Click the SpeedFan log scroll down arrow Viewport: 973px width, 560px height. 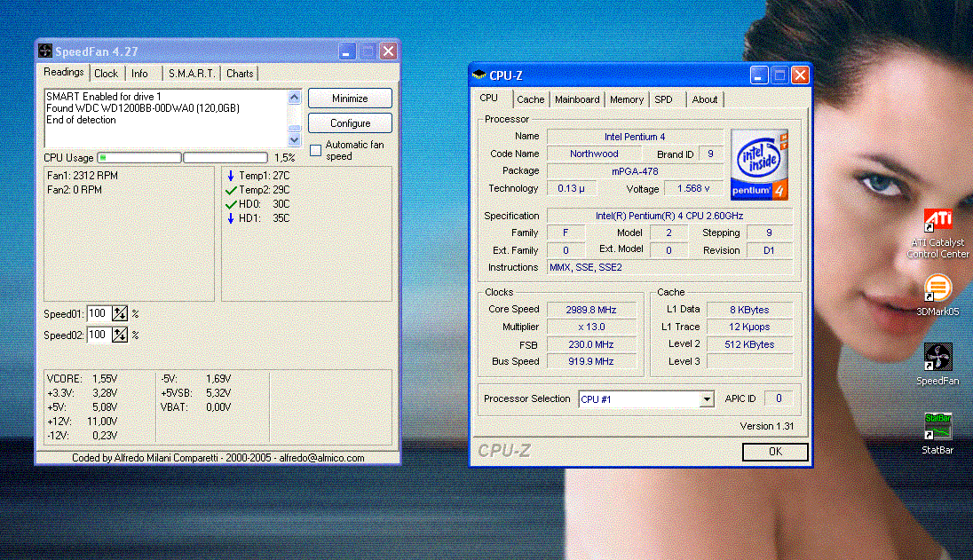pos(294,139)
